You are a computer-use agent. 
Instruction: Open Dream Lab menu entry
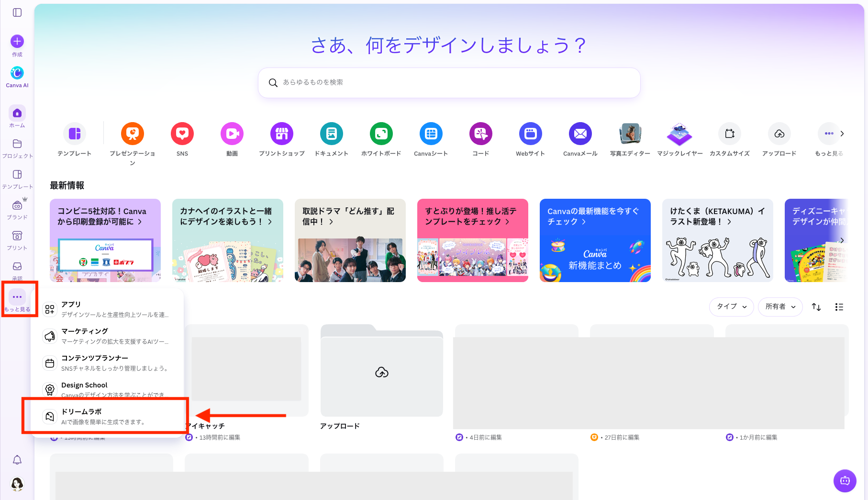click(107, 417)
